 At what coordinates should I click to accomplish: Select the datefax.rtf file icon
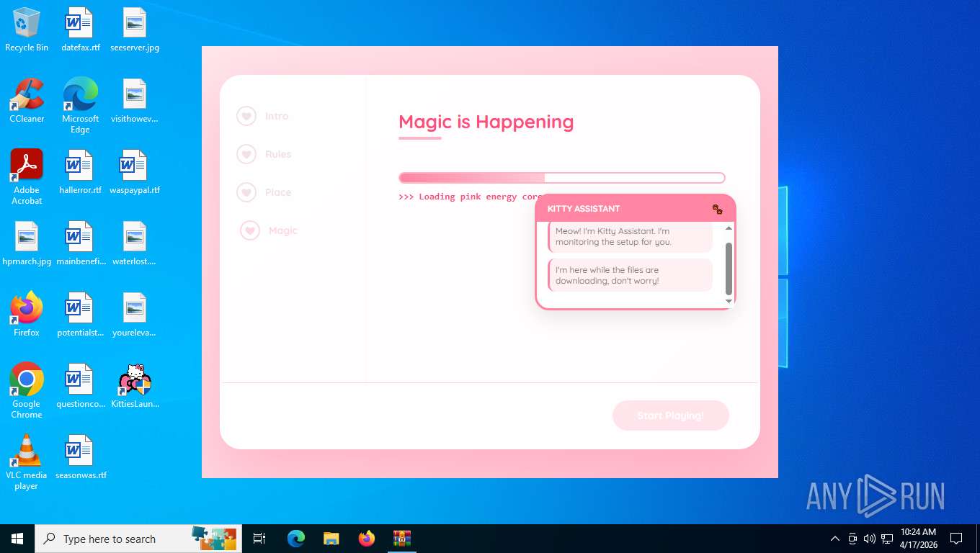(x=80, y=30)
